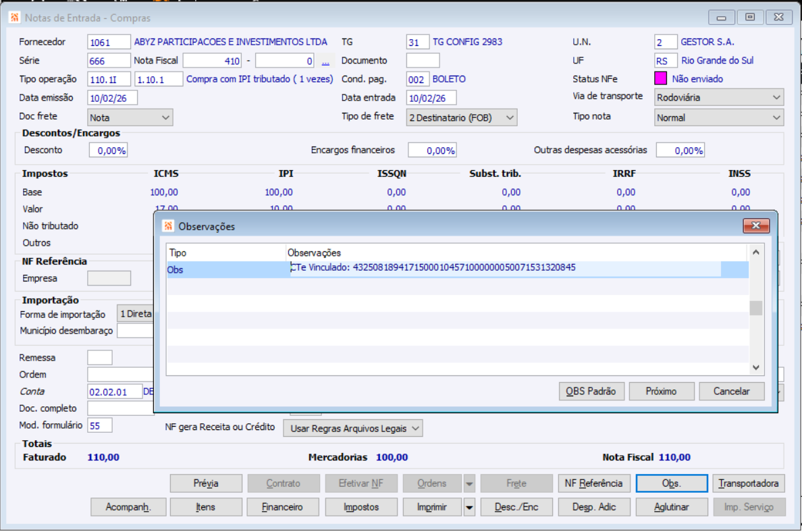The width and height of the screenshot is (802, 532).
Task: Click the Prévia button
Action: [x=206, y=483]
